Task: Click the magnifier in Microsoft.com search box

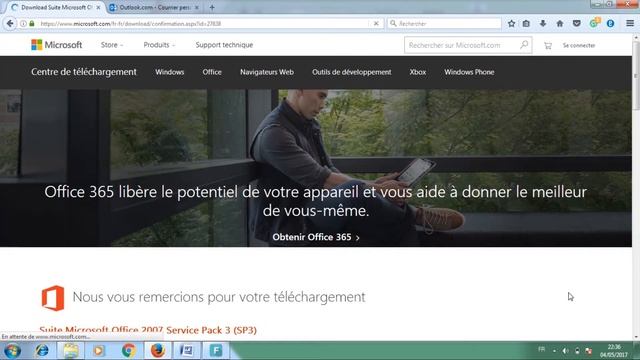Action: (524, 44)
